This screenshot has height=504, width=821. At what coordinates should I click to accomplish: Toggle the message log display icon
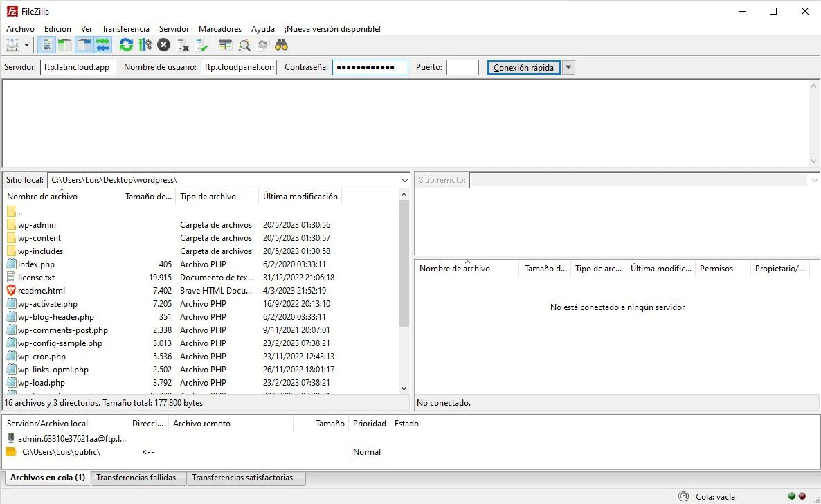tap(47, 45)
